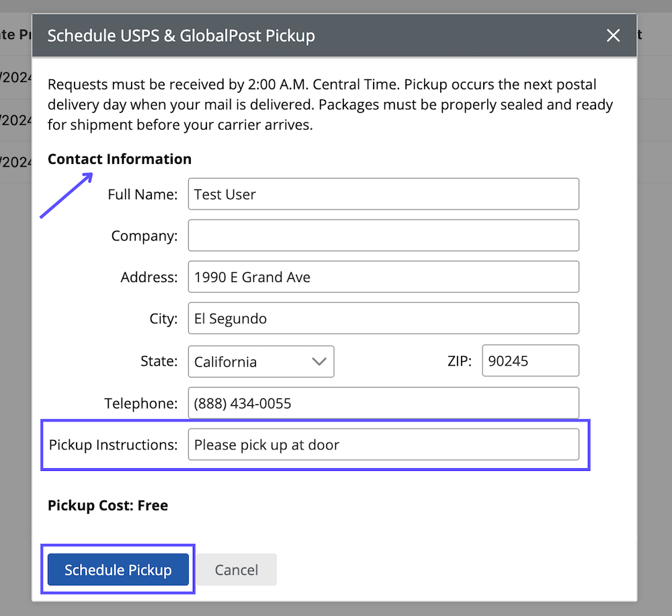Open the State selector showing California

(x=261, y=361)
